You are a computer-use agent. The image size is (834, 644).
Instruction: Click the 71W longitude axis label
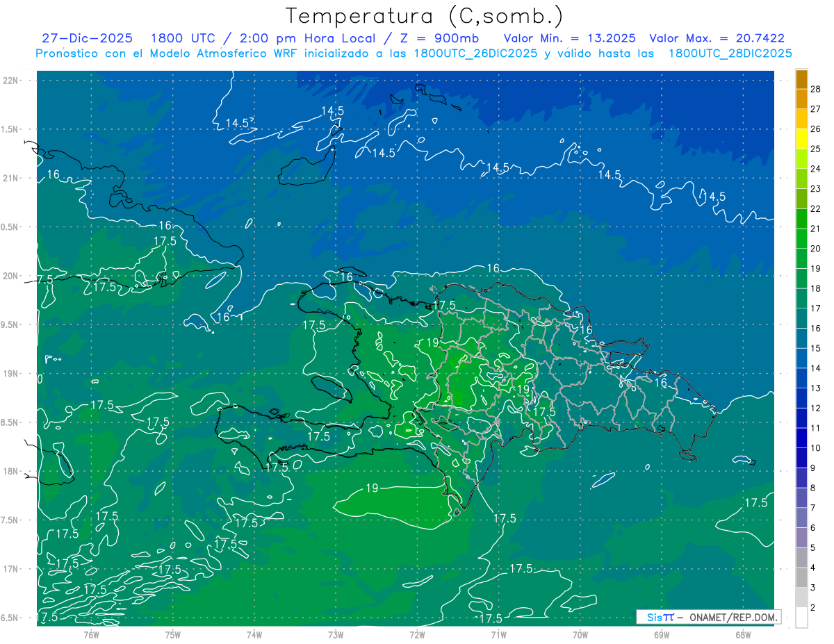(x=498, y=634)
